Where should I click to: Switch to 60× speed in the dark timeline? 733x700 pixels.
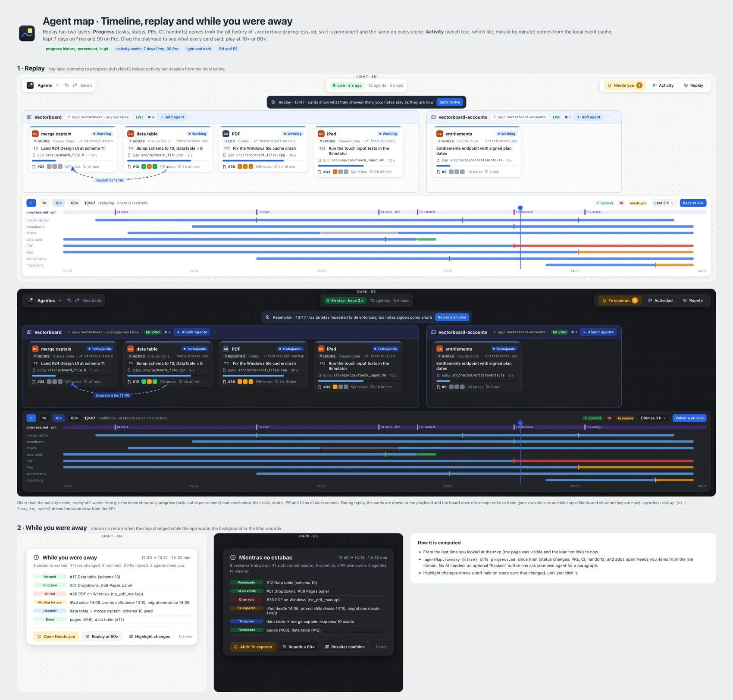pos(74,418)
